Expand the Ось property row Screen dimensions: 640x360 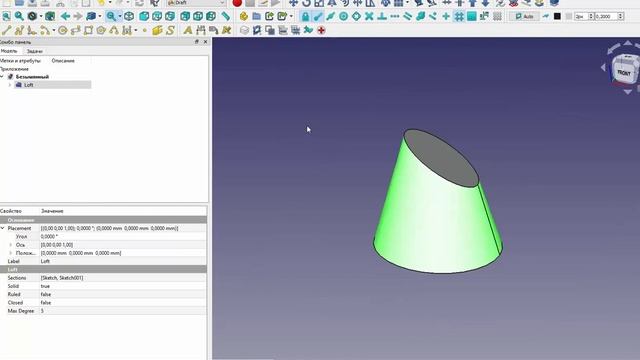(11, 245)
